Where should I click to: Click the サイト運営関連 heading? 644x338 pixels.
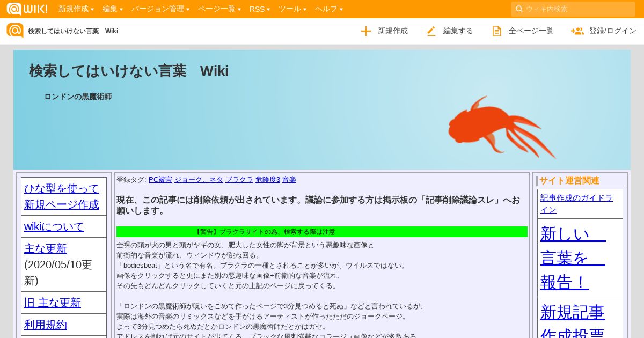coord(569,181)
